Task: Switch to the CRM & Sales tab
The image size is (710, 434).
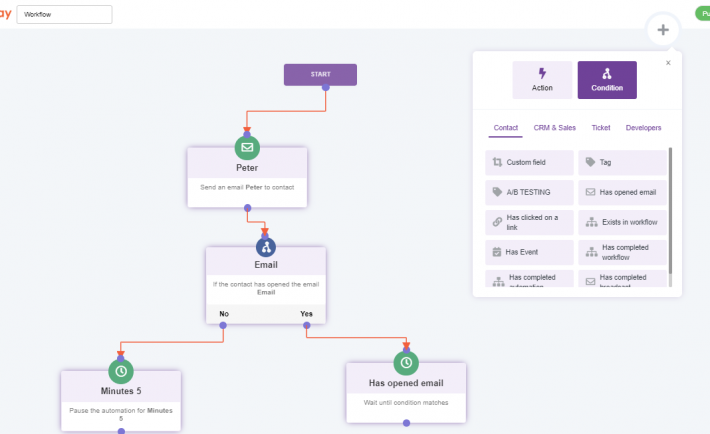Action: tap(554, 128)
